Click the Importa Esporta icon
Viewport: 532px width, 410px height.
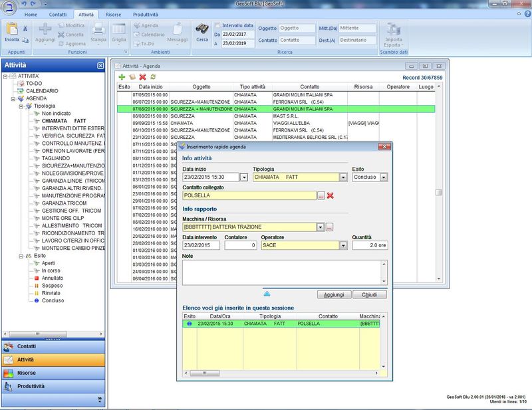click(x=394, y=30)
